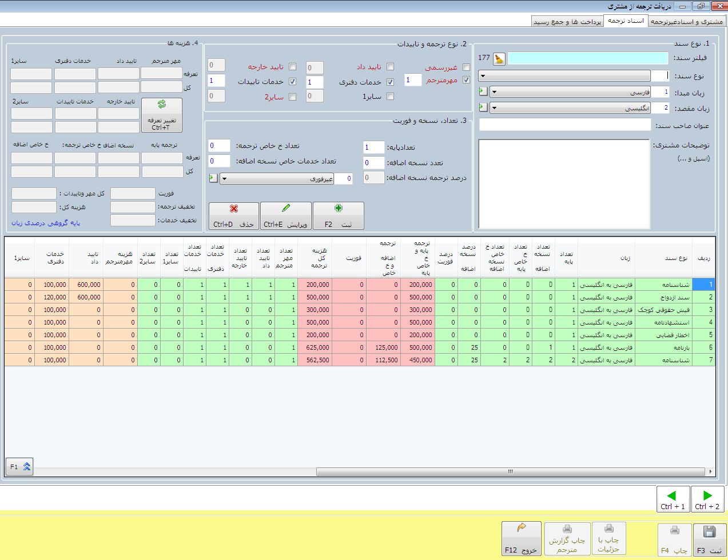Click the تعداد خ خاص ترجمه field

tap(219, 146)
